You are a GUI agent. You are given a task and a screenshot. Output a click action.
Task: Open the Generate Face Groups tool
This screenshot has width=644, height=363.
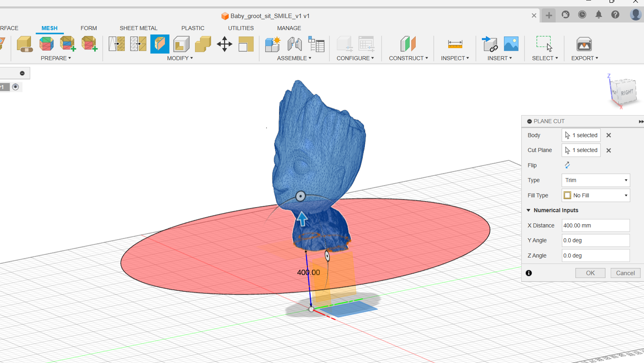point(67,44)
